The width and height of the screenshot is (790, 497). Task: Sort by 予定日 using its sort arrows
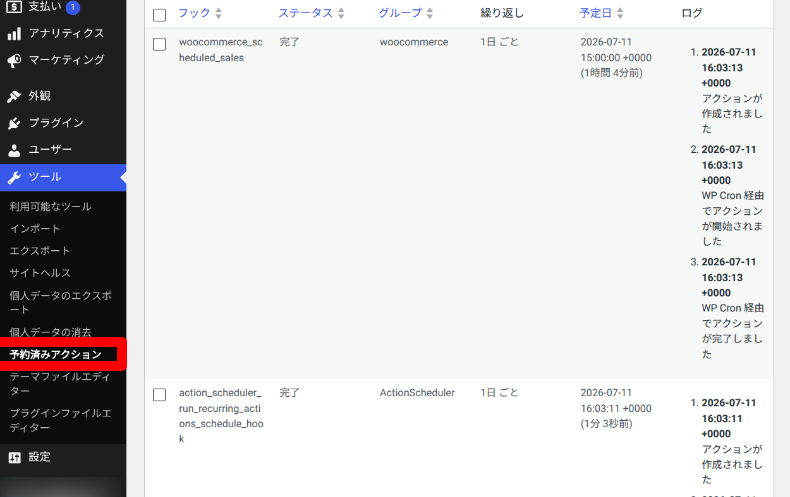coord(620,13)
